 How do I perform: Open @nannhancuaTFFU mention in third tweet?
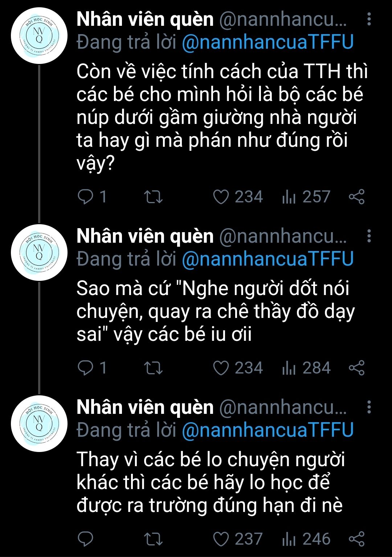(268, 430)
